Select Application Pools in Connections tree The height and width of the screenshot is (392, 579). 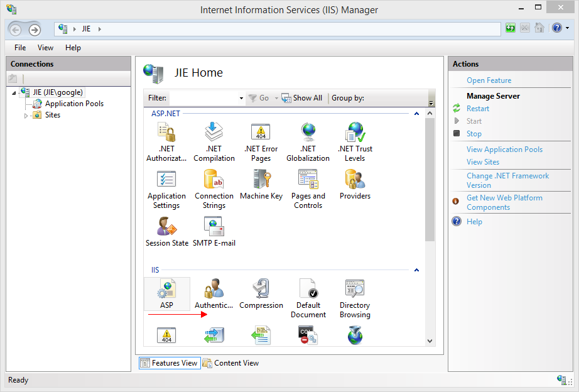(x=74, y=104)
